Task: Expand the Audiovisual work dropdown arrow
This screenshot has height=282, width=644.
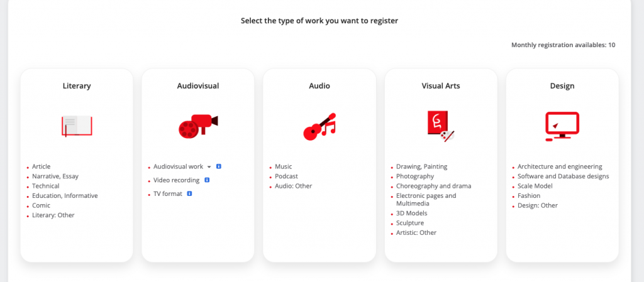Action: pyautogui.click(x=209, y=167)
